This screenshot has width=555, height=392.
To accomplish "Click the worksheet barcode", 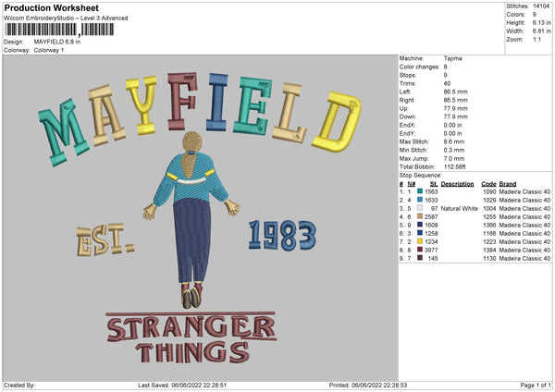I will pyautogui.click(x=59, y=30).
